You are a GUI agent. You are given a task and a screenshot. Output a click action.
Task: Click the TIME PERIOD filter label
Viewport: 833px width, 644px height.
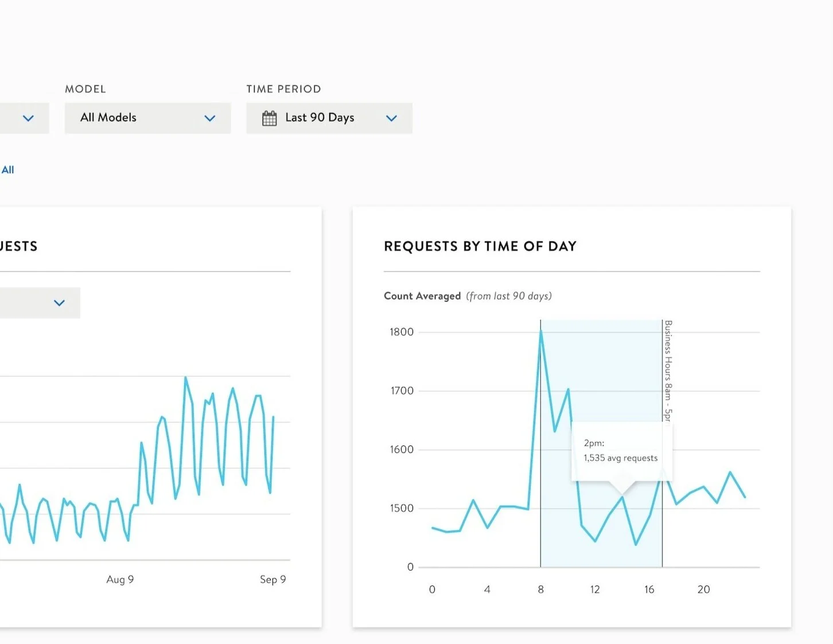283,89
